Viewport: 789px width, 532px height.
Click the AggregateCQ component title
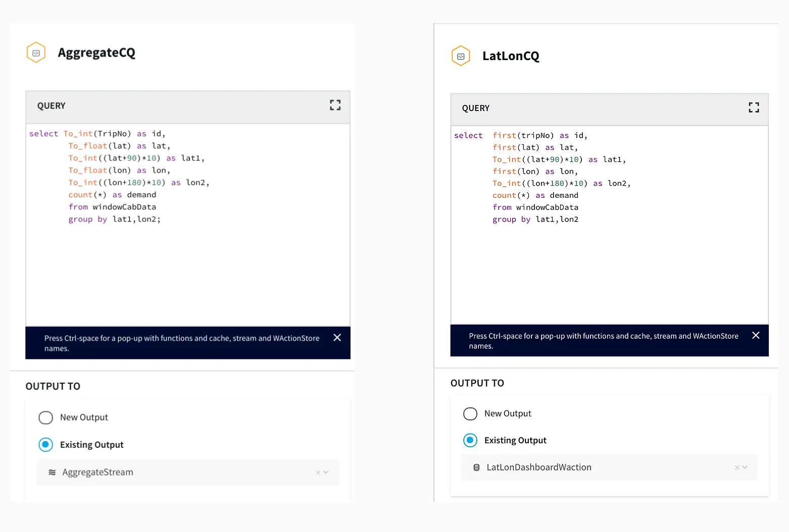[x=96, y=52]
